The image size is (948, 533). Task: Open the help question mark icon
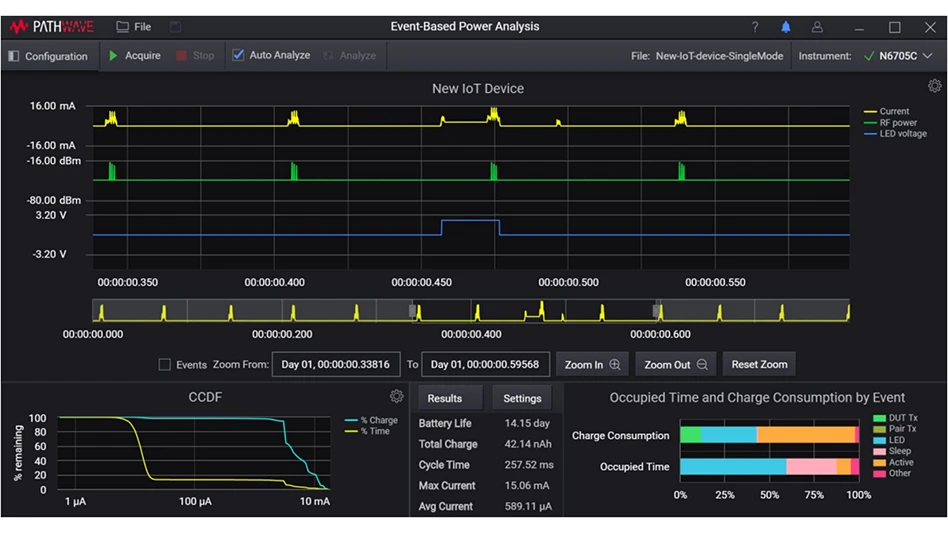[755, 27]
